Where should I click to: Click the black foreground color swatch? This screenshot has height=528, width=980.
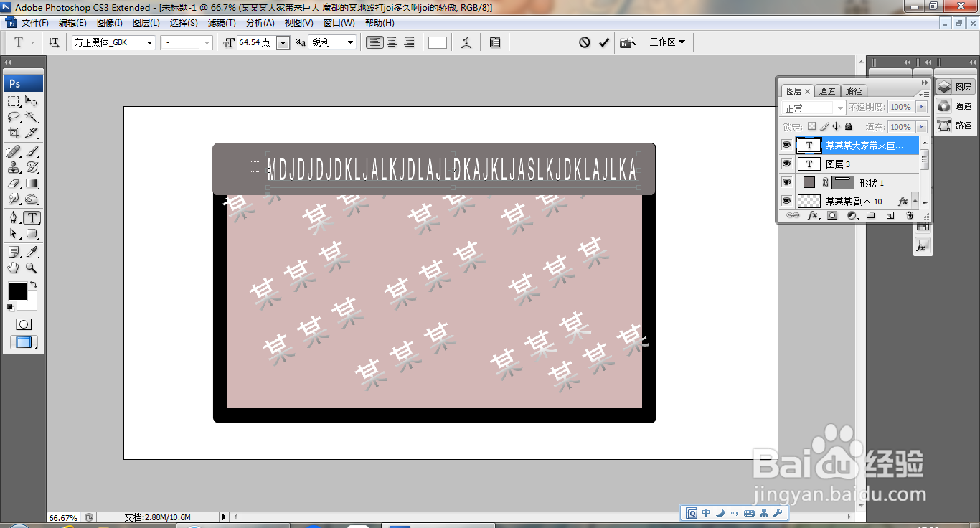point(17,291)
